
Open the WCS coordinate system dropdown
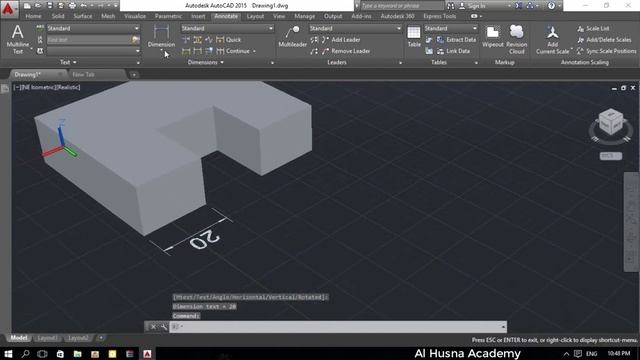(x=611, y=156)
